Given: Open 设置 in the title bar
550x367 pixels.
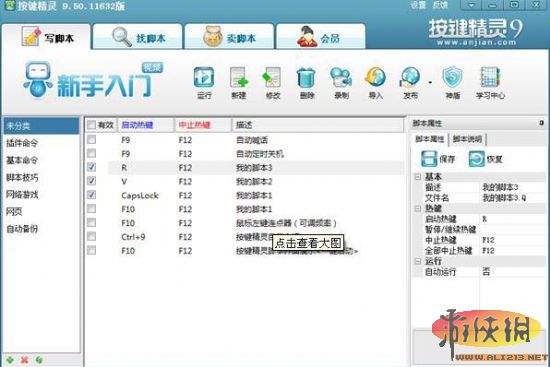Looking at the screenshot, I should [x=418, y=5].
